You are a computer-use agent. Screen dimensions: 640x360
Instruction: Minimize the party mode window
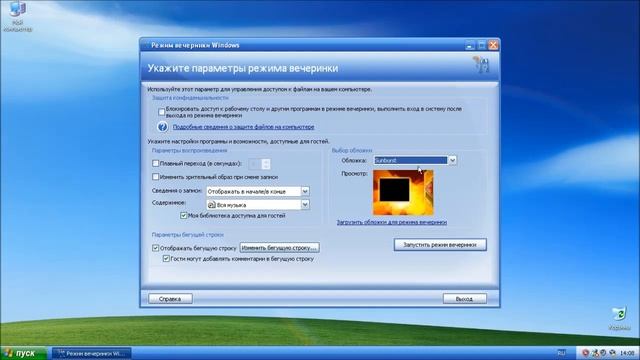click(470, 45)
